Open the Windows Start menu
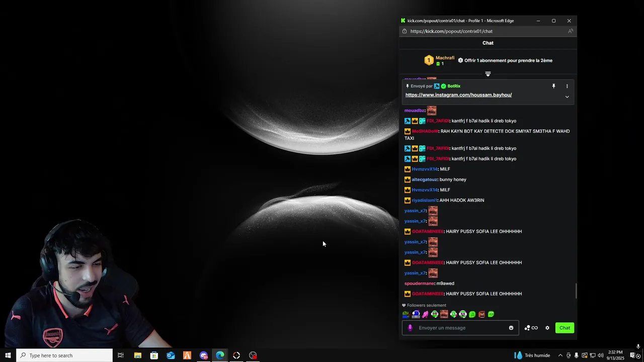Image resolution: width=644 pixels, height=362 pixels. 8,355
